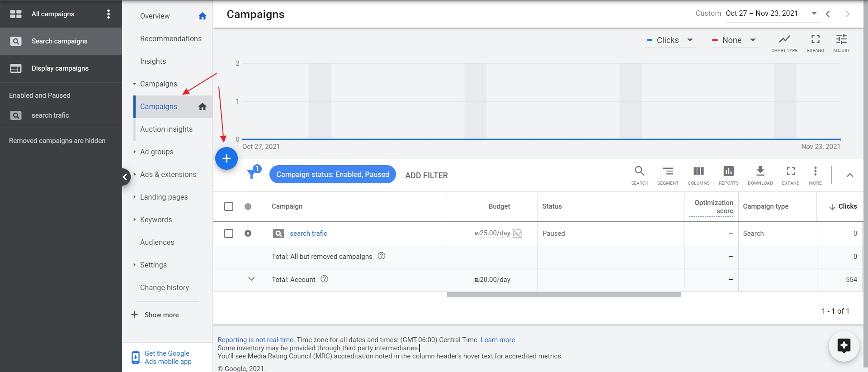Select all campaigns header checkbox
868x372 pixels.
(x=229, y=206)
